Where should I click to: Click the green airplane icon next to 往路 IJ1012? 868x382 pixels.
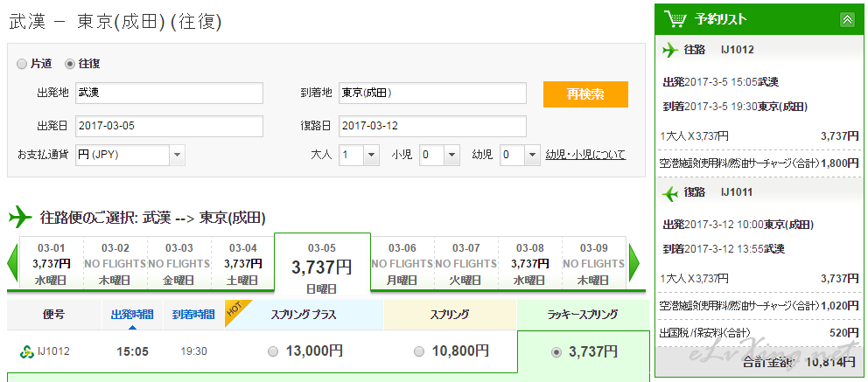[670, 51]
